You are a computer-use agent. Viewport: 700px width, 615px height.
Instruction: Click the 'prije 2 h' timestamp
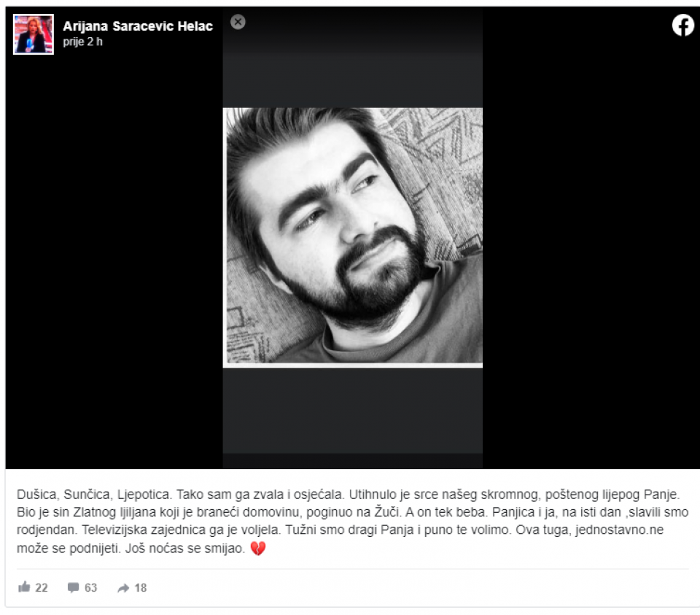82,42
